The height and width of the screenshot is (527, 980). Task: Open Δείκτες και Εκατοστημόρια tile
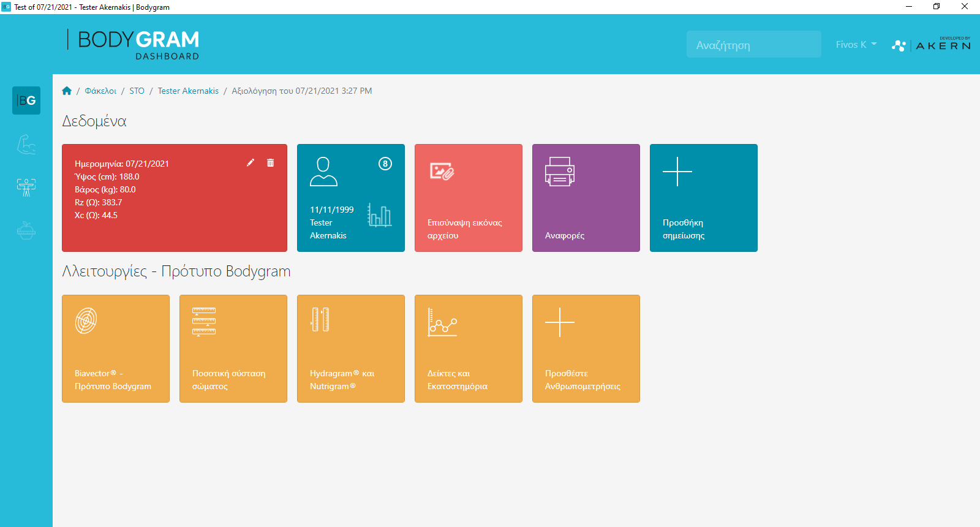[469, 349]
